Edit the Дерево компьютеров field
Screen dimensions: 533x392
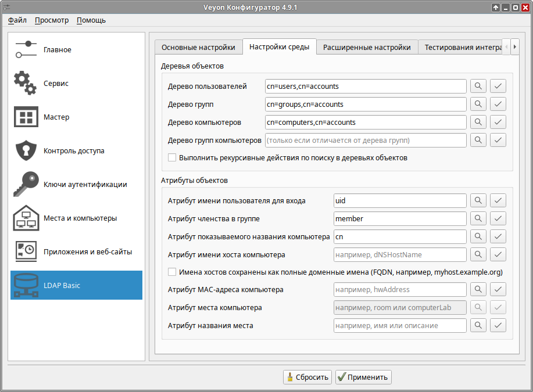click(x=366, y=123)
